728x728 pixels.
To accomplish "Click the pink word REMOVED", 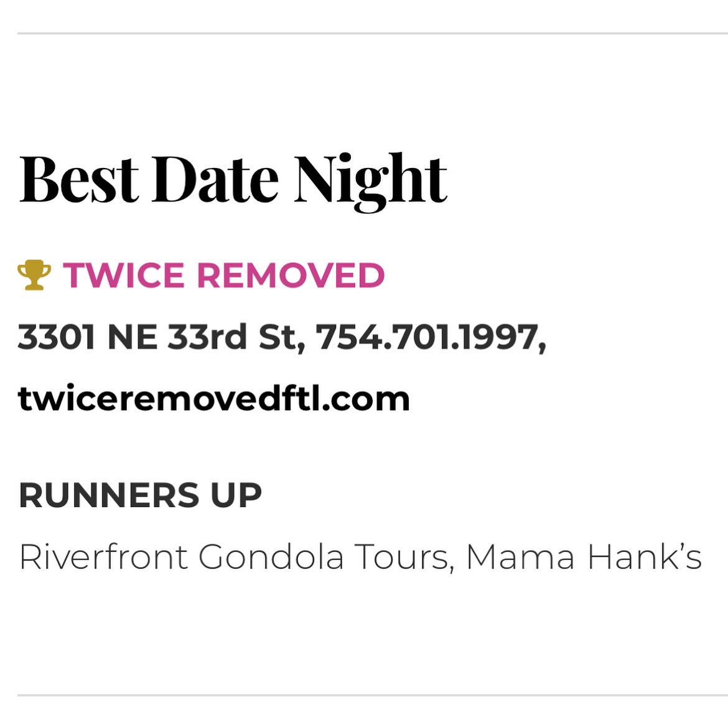I will 291,275.
